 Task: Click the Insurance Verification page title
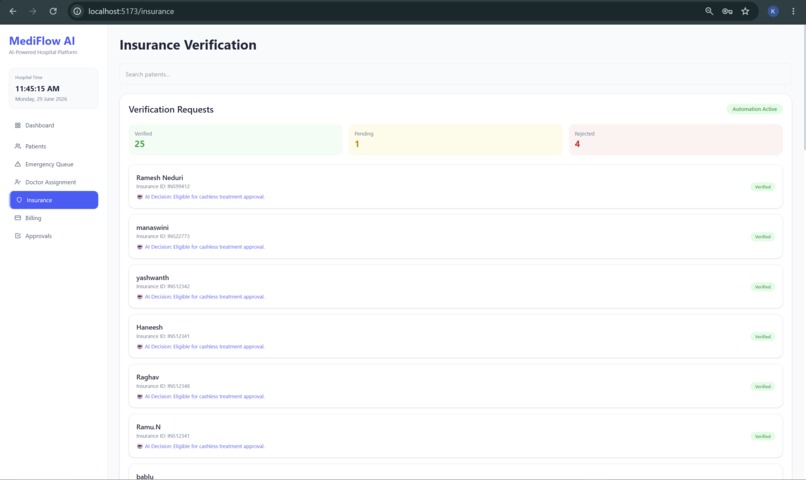[188, 45]
